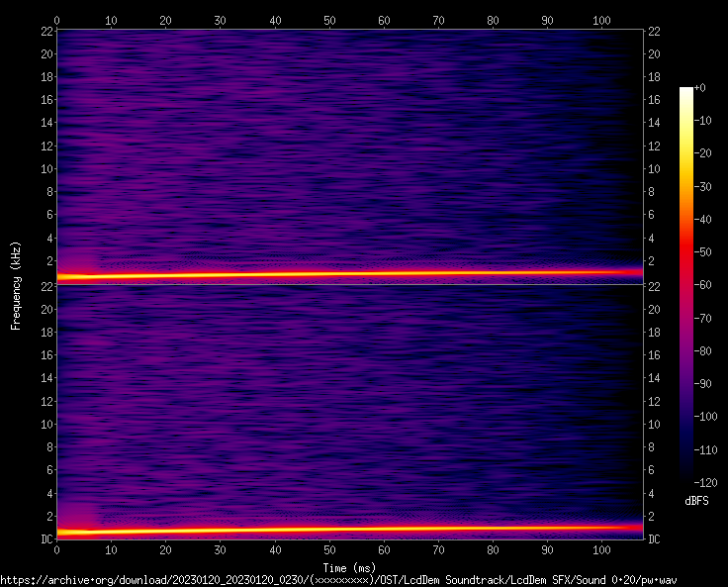Click the "50" tick on the top time axis
Viewport: 728px width, 587px height.
(328, 20)
